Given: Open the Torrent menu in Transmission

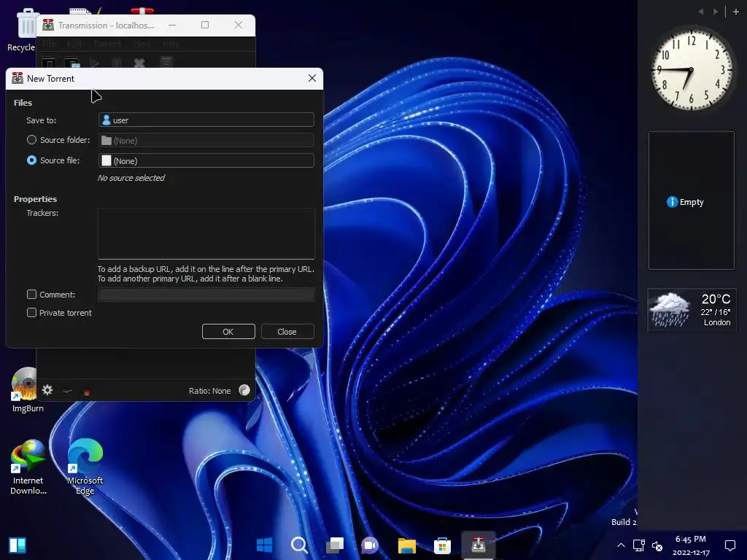Looking at the screenshot, I should click(107, 44).
